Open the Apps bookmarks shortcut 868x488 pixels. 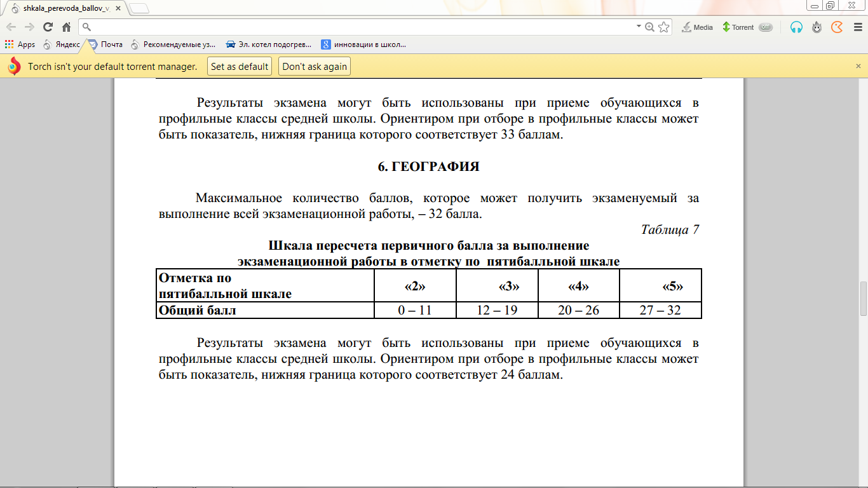pos(20,44)
